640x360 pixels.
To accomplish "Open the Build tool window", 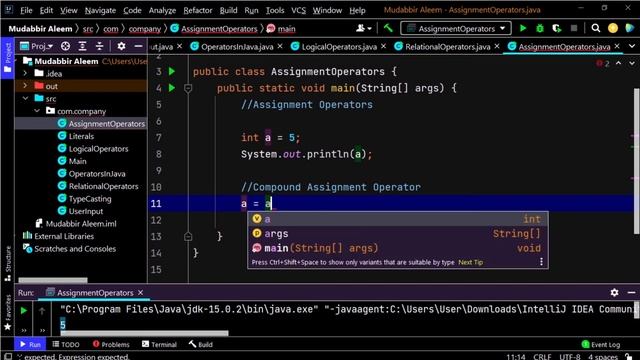I will click(x=201, y=344).
